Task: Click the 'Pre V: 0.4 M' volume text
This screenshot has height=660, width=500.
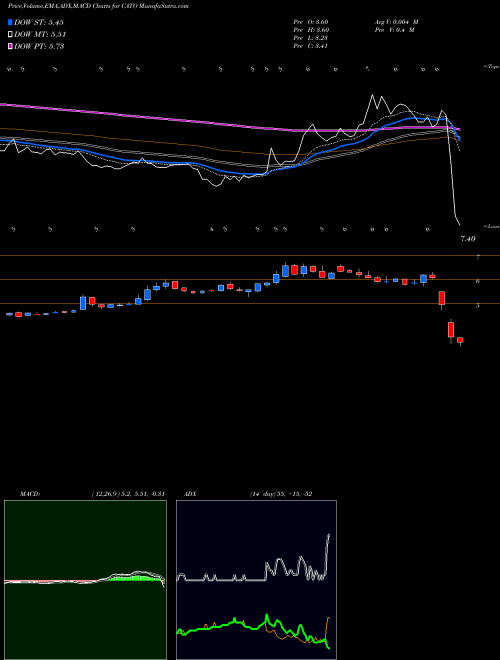Action: click(x=394, y=30)
